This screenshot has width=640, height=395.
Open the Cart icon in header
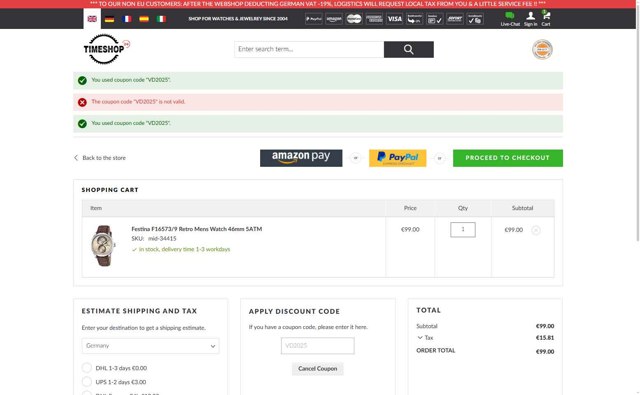(546, 19)
